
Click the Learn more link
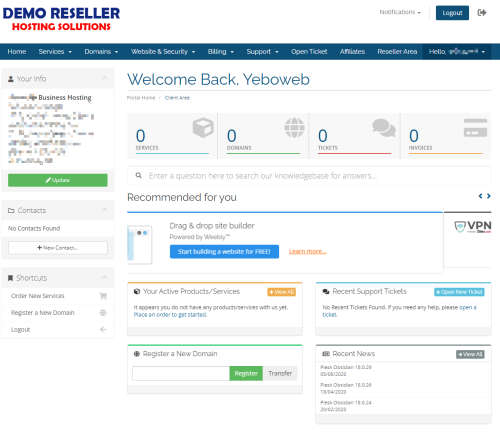click(307, 251)
